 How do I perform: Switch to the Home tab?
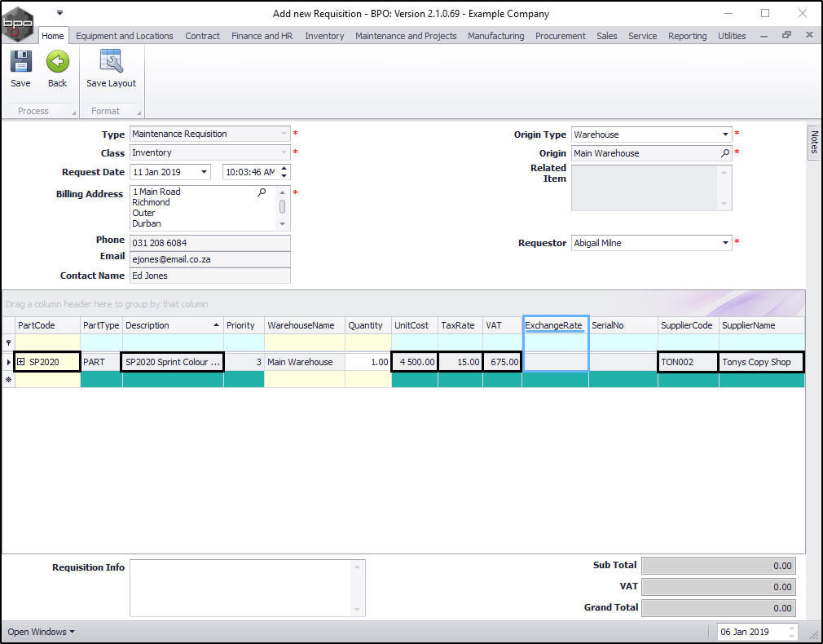pos(53,36)
